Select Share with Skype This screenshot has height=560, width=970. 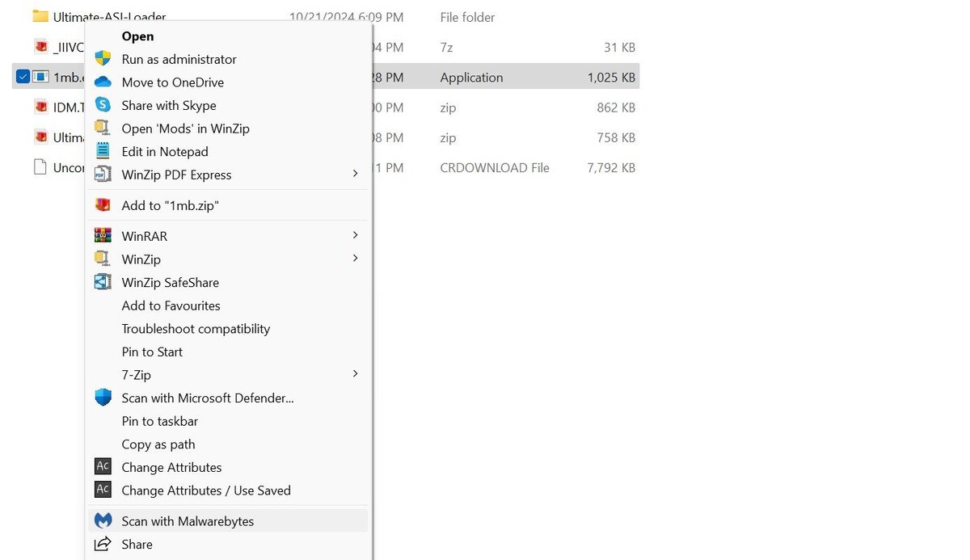[x=228, y=105]
